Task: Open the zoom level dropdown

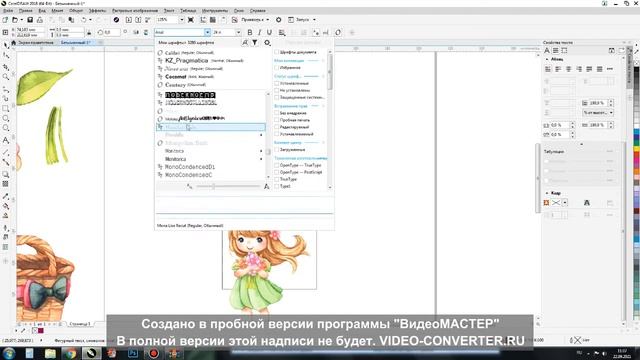Action: (182, 20)
